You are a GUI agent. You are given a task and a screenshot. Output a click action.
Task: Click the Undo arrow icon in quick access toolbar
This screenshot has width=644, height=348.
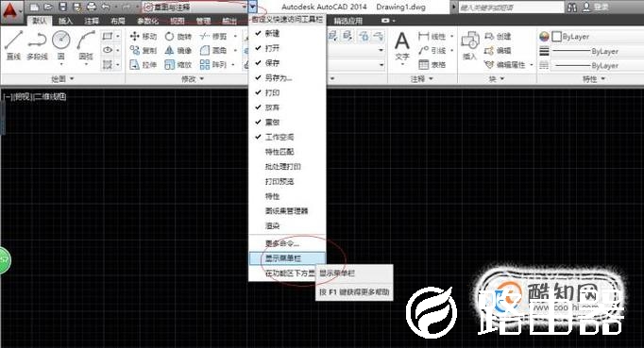point(106,7)
